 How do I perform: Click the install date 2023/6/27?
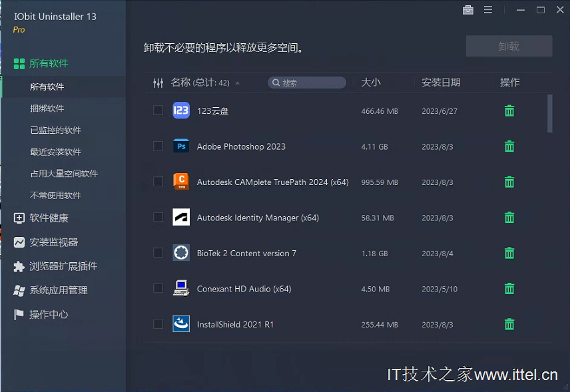coord(439,111)
